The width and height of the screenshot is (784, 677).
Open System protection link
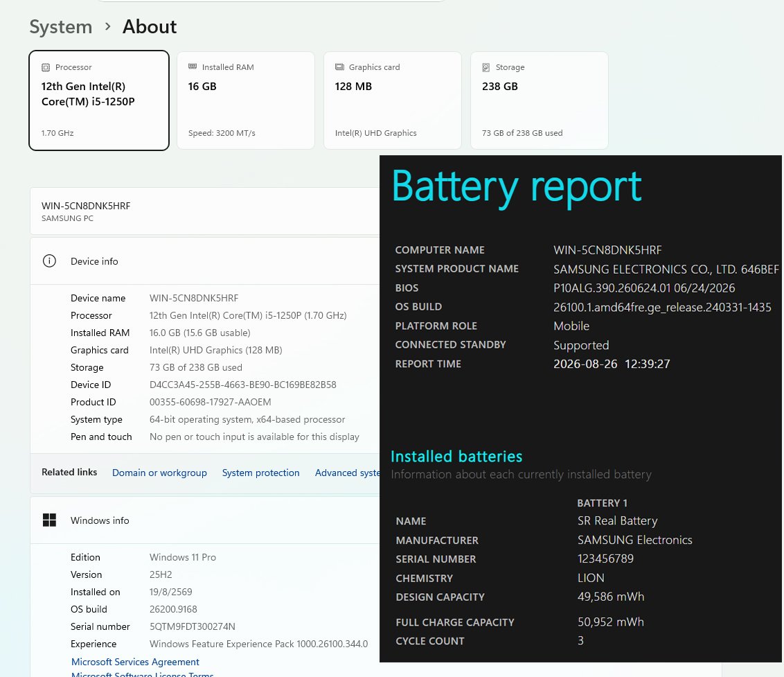pos(260,473)
